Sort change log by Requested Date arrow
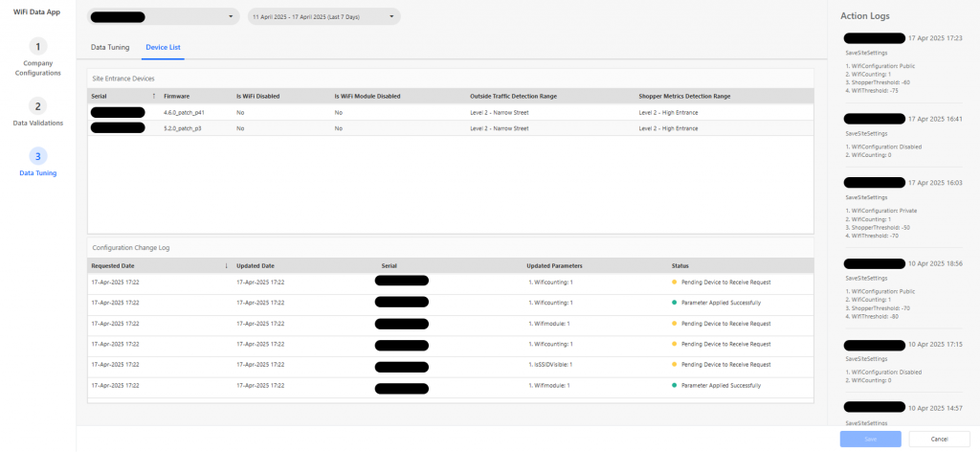 (x=226, y=265)
